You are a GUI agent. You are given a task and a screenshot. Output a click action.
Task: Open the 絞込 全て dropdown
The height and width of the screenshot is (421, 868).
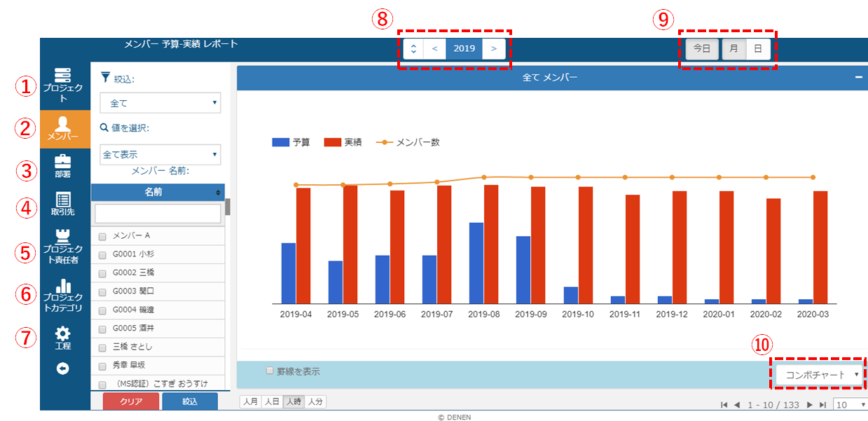point(160,103)
